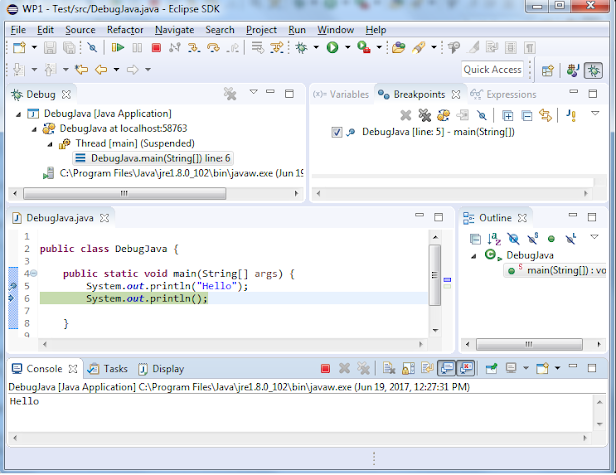Click Step Over toolbar icon
This screenshot has height=475, width=616.
tap(213, 48)
